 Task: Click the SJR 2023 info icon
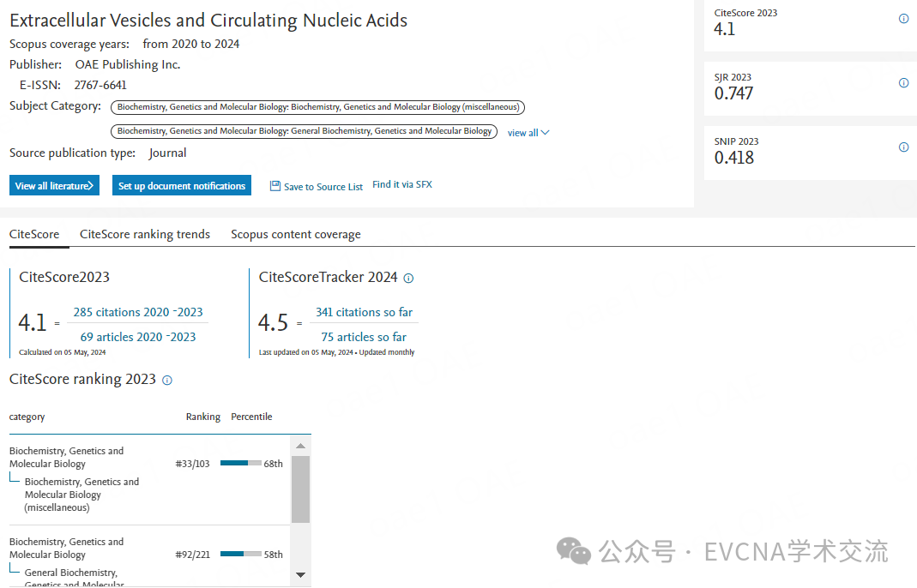[903, 83]
